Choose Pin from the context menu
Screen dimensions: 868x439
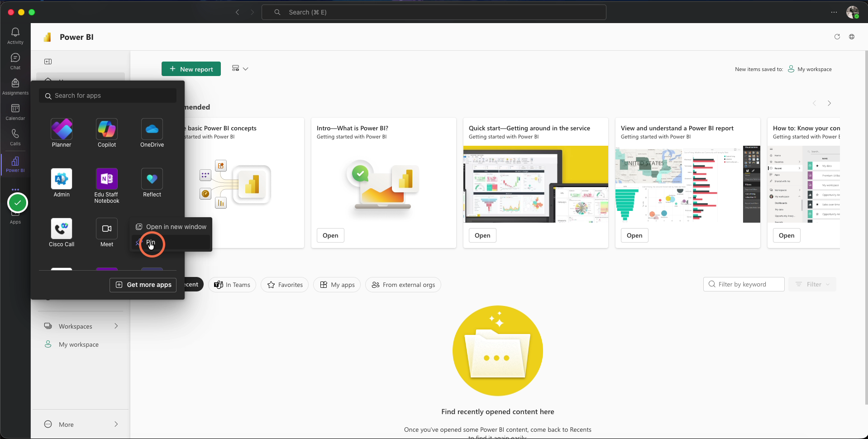[171, 242]
